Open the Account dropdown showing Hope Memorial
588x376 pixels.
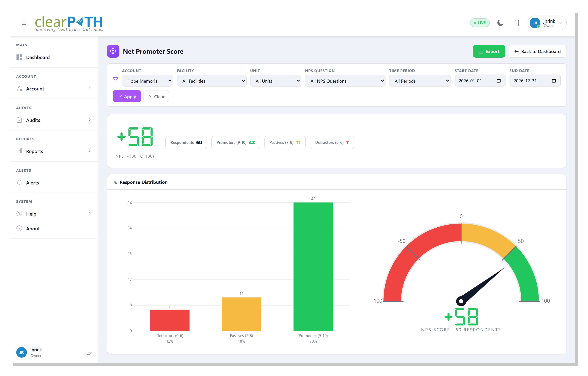coord(148,81)
